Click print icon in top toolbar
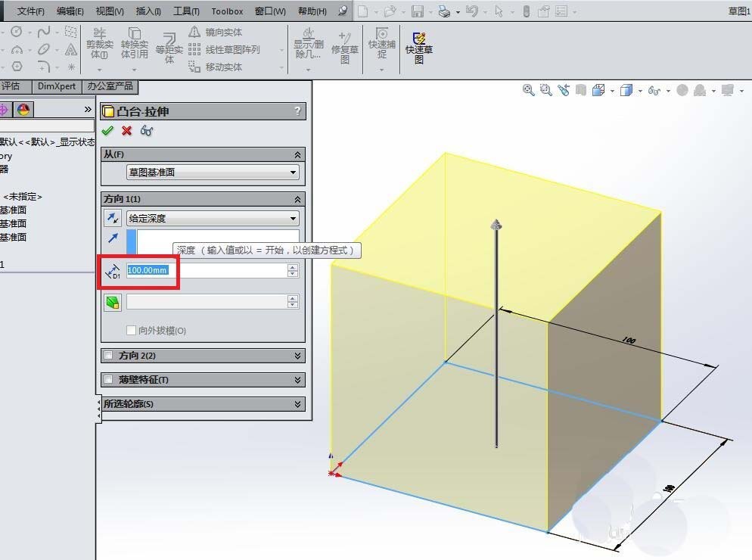This screenshot has height=560, width=752. click(x=445, y=11)
